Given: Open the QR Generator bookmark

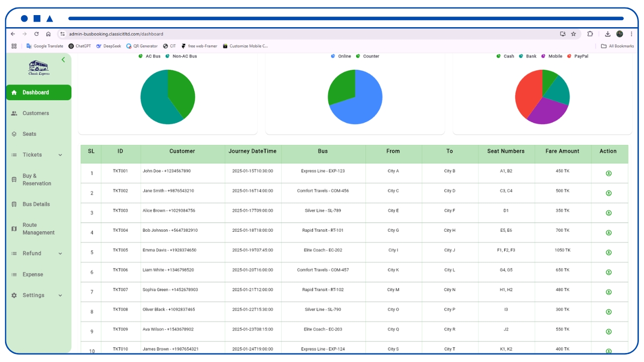Looking at the screenshot, I should tap(142, 46).
